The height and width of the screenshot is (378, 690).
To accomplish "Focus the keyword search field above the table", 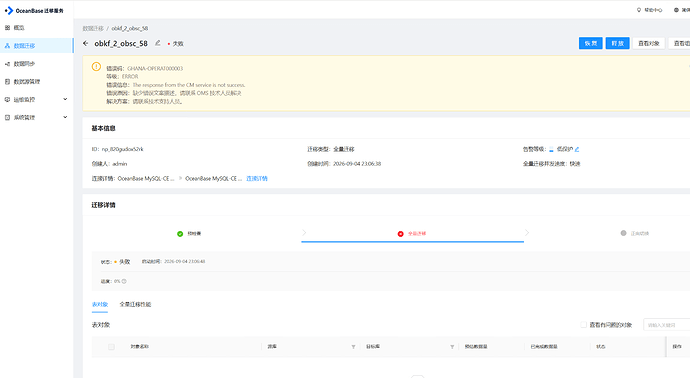I will pos(666,325).
